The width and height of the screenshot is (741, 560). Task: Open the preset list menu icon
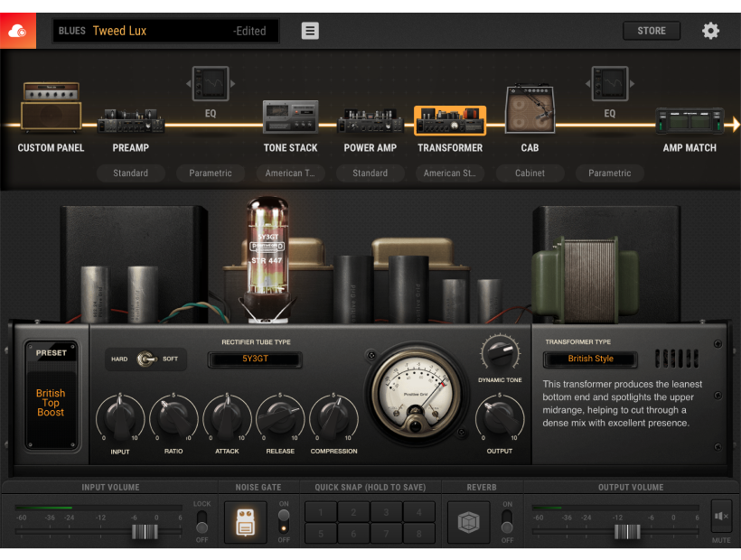click(310, 31)
